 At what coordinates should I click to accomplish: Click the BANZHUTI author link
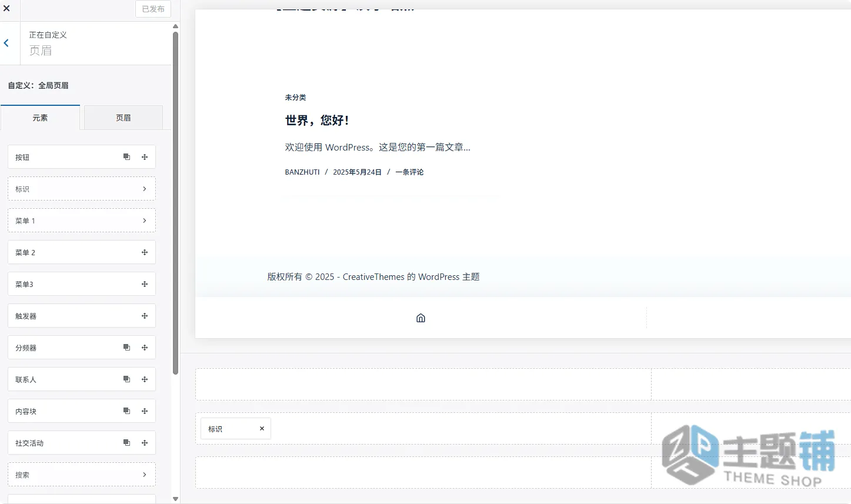tap(302, 172)
